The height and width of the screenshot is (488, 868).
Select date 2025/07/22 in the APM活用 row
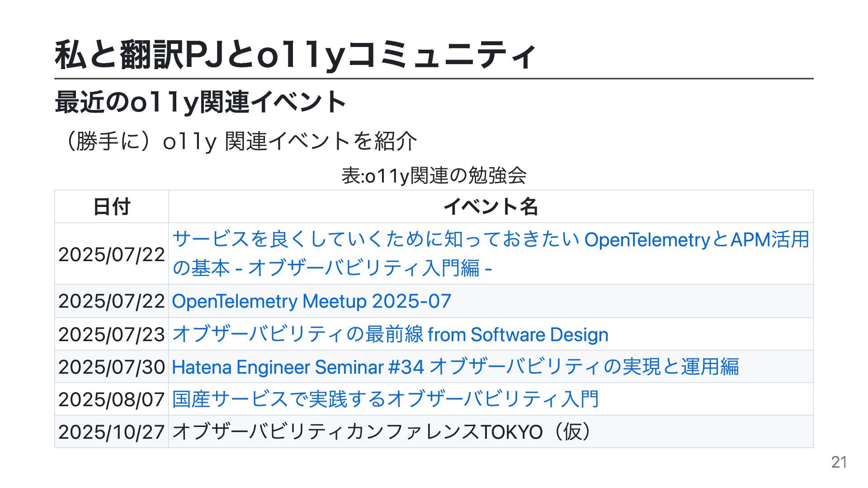pyautogui.click(x=112, y=254)
